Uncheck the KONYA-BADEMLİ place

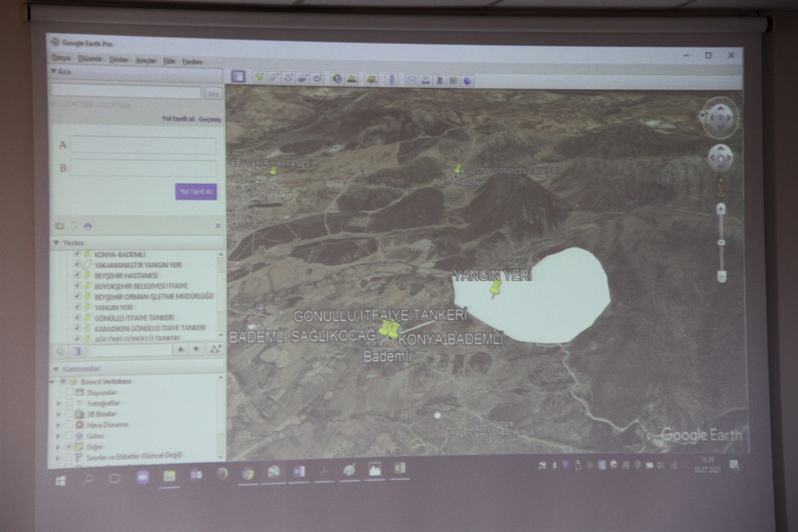click(76, 254)
